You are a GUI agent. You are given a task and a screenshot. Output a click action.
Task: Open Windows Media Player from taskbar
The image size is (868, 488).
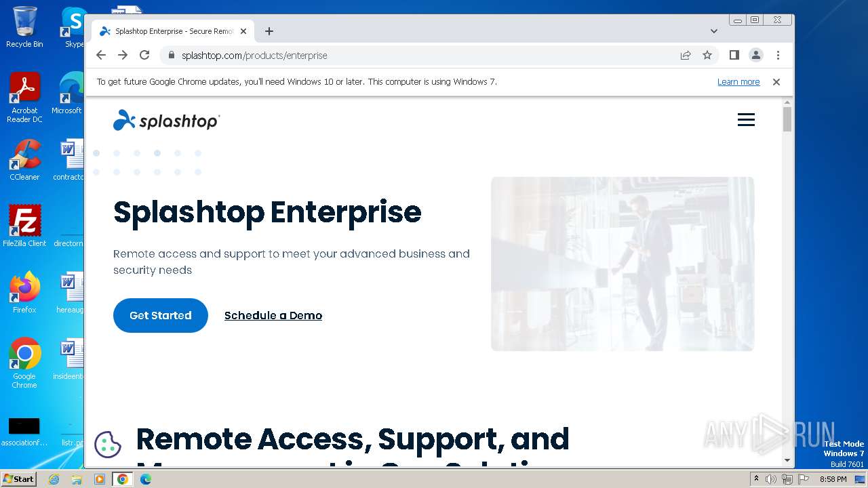coord(100,479)
